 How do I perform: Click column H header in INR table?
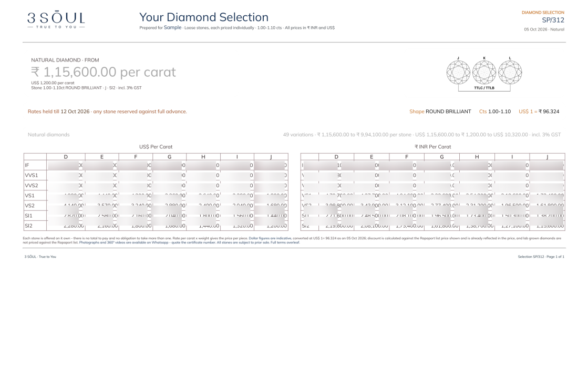477,157
